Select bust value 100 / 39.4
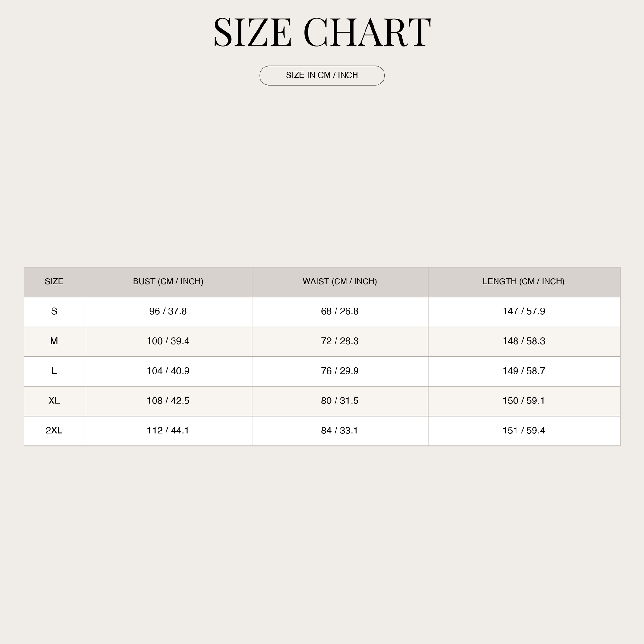 point(168,341)
